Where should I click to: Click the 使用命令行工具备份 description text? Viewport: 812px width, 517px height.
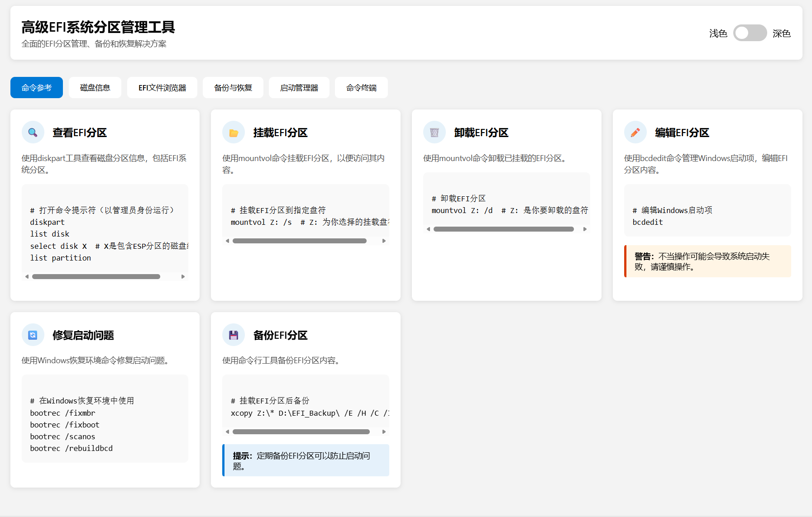point(282,360)
